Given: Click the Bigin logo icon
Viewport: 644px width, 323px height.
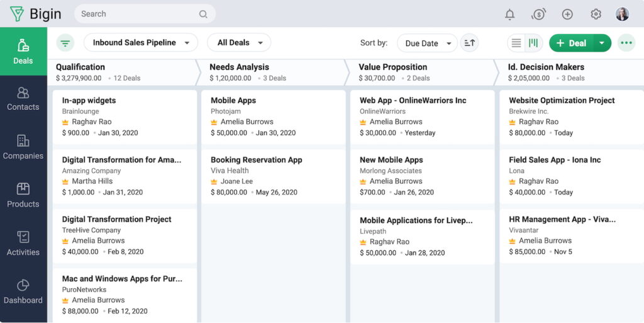Looking at the screenshot, I should [x=17, y=14].
